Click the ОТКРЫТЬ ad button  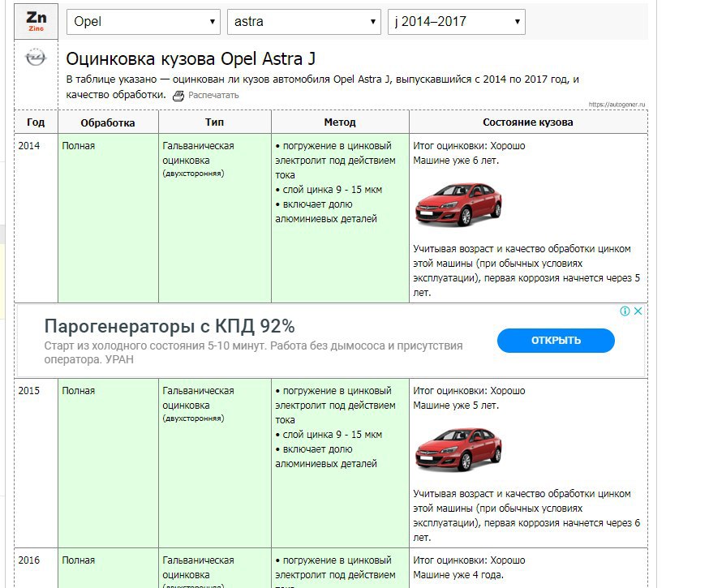(556, 341)
